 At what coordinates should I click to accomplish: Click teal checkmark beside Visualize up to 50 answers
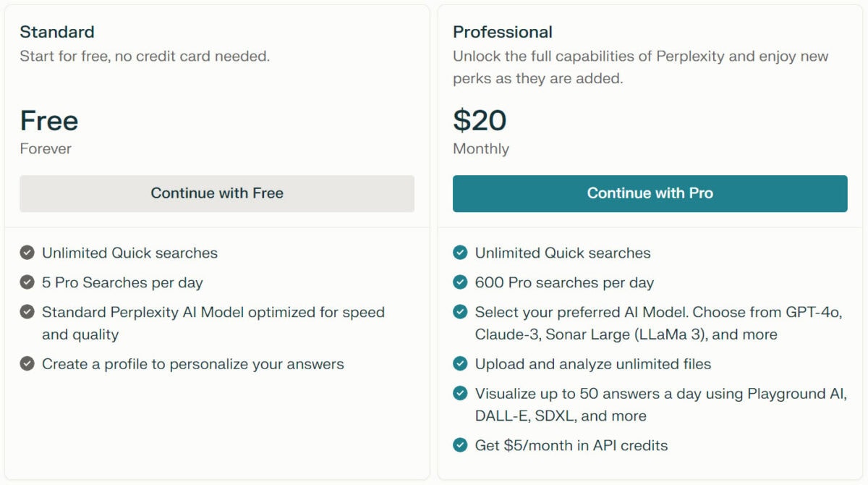pyautogui.click(x=460, y=393)
